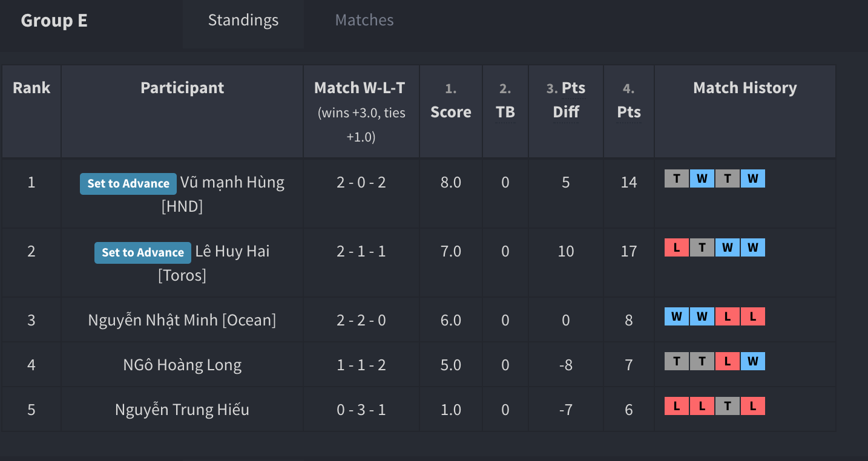Select the Standings tab
The width and height of the screenshot is (868, 461).
tap(243, 20)
